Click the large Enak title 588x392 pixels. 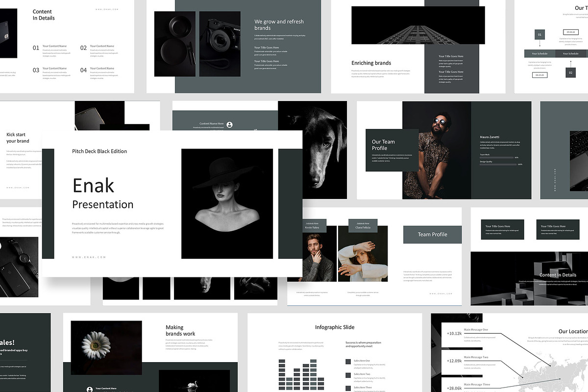pos(93,186)
